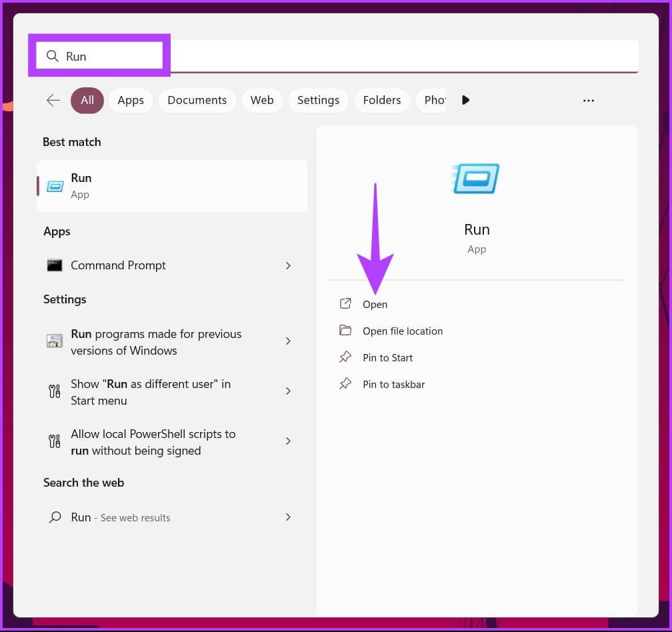
Task: Click the Search the web section heading
Action: [83, 483]
